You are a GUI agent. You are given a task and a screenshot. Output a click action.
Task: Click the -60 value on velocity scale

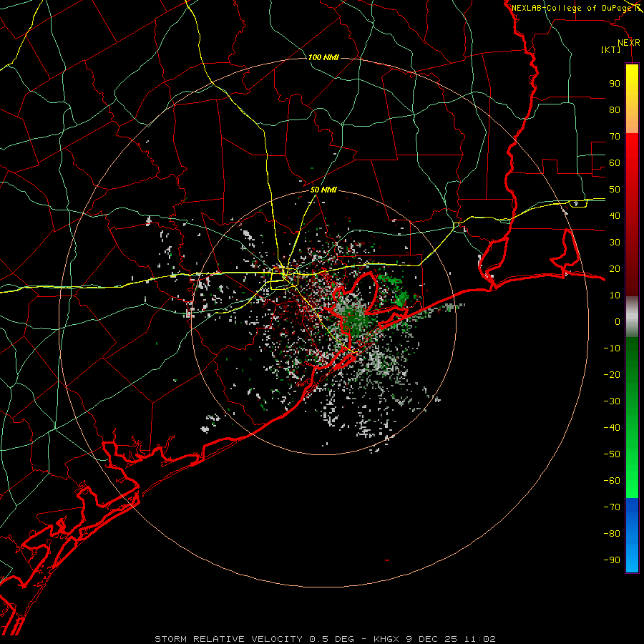point(612,481)
